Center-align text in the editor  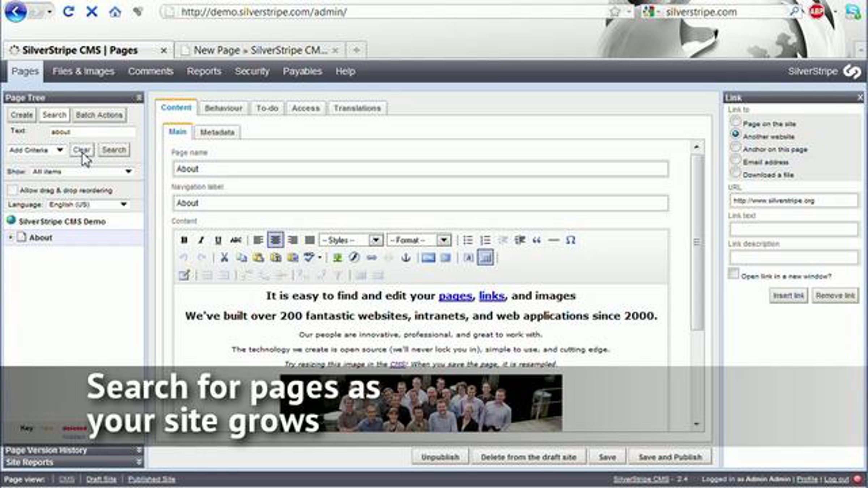pyautogui.click(x=275, y=240)
